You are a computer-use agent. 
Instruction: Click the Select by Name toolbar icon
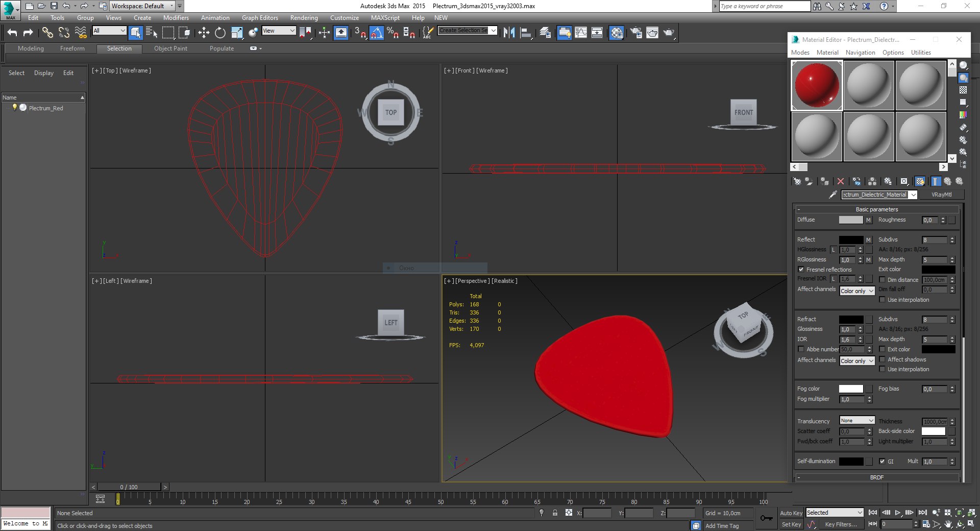pos(152,33)
